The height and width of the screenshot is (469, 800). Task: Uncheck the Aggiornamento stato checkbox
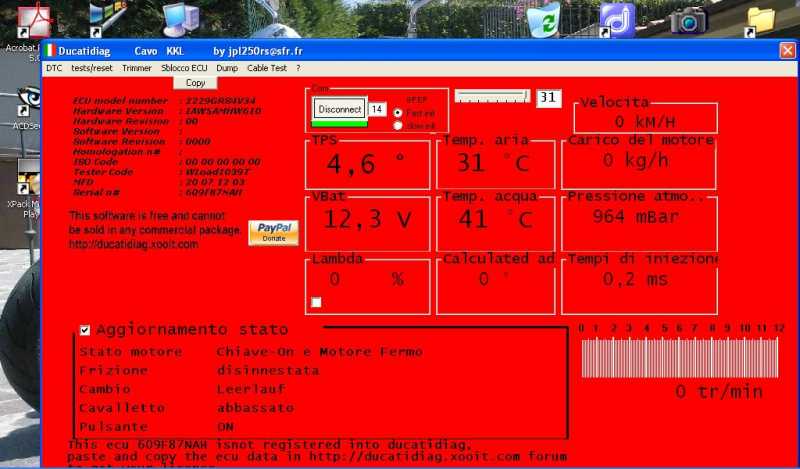[x=85, y=330]
